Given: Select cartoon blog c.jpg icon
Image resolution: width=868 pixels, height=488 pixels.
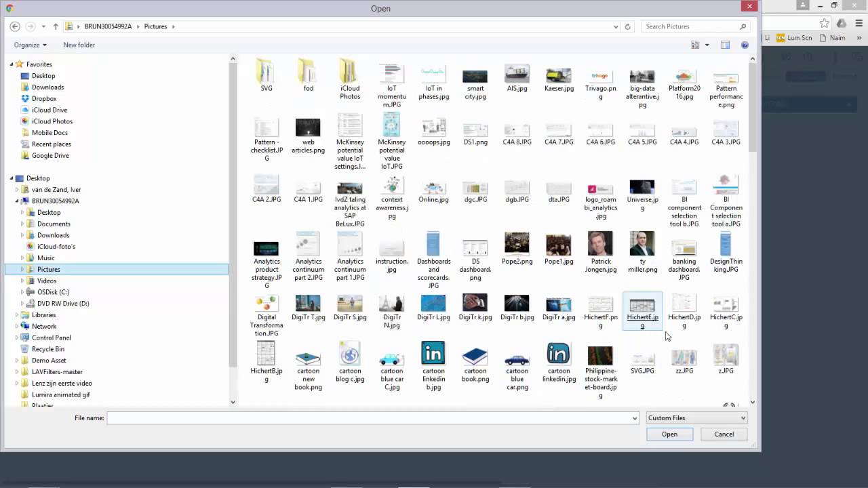Looking at the screenshot, I should [350, 354].
